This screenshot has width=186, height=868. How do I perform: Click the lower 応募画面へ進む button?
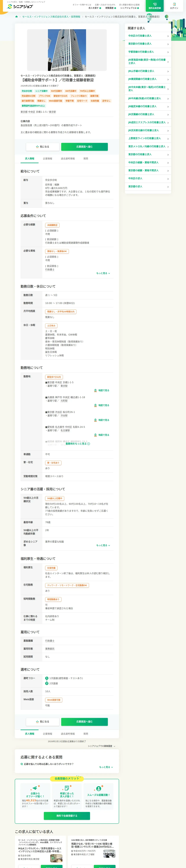(x=84, y=722)
